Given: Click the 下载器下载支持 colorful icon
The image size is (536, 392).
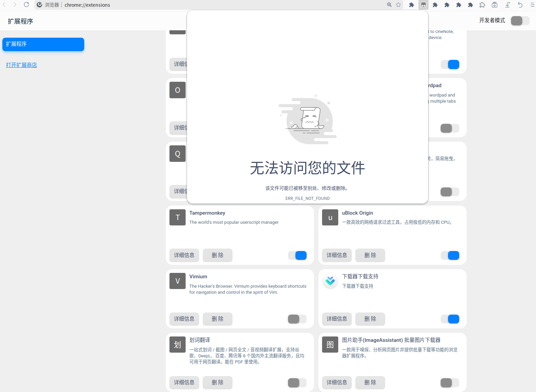Looking at the screenshot, I should [x=330, y=281].
